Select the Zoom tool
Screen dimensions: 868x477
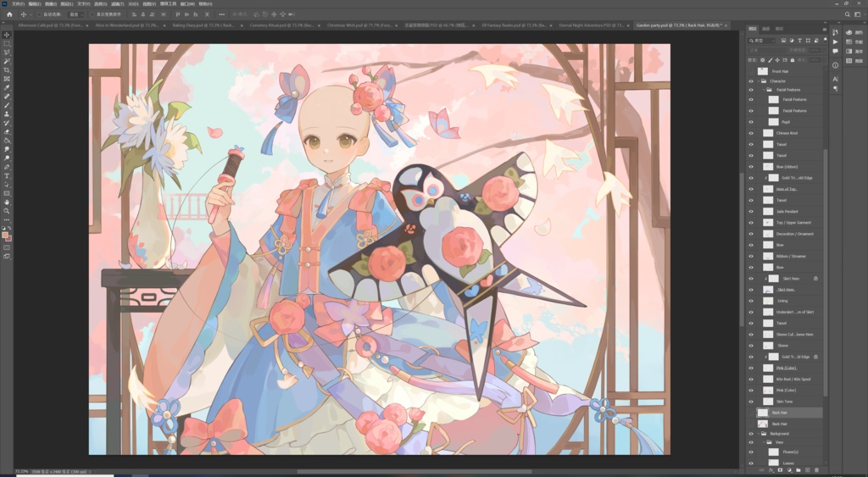click(x=7, y=211)
